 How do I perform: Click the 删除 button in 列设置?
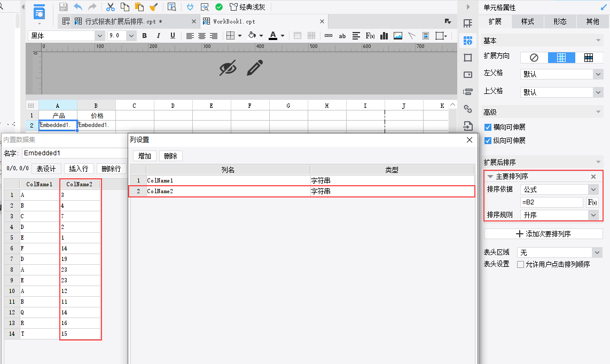click(171, 156)
